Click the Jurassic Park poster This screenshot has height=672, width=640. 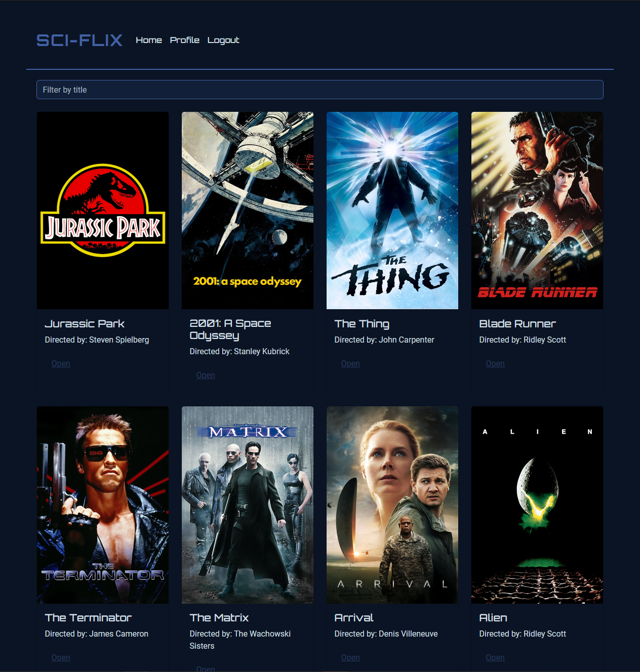(102, 210)
